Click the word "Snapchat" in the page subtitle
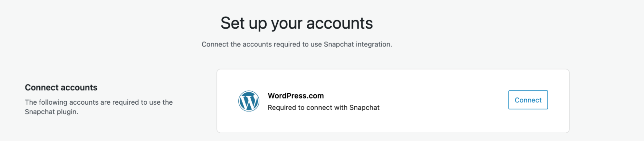This screenshot has width=644, height=141. pyautogui.click(x=339, y=44)
